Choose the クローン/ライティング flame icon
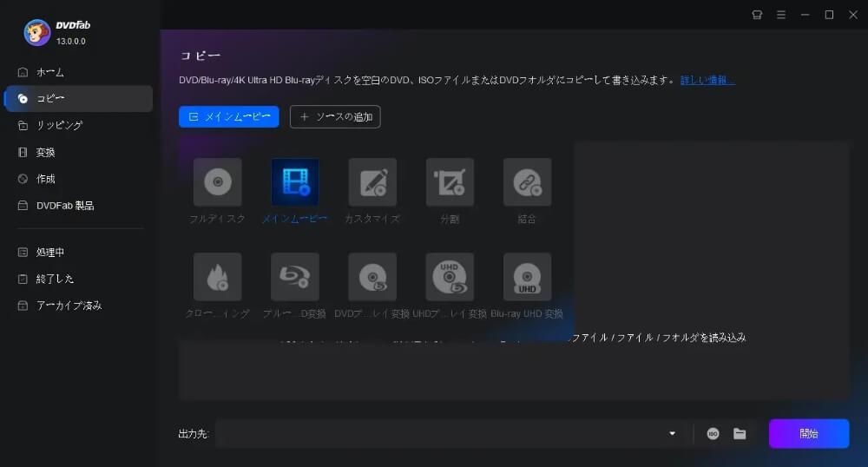 pos(217,277)
